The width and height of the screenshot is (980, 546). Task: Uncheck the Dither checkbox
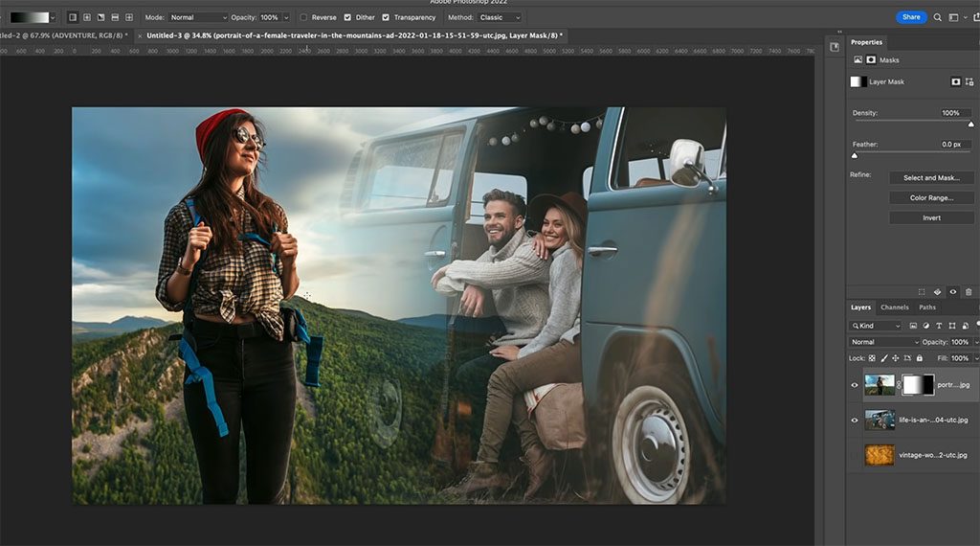[x=347, y=17]
